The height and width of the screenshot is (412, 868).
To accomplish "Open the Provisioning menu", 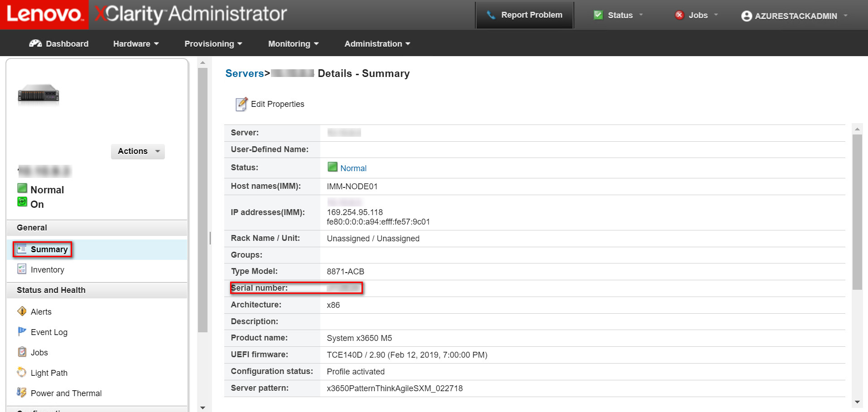I will (213, 44).
